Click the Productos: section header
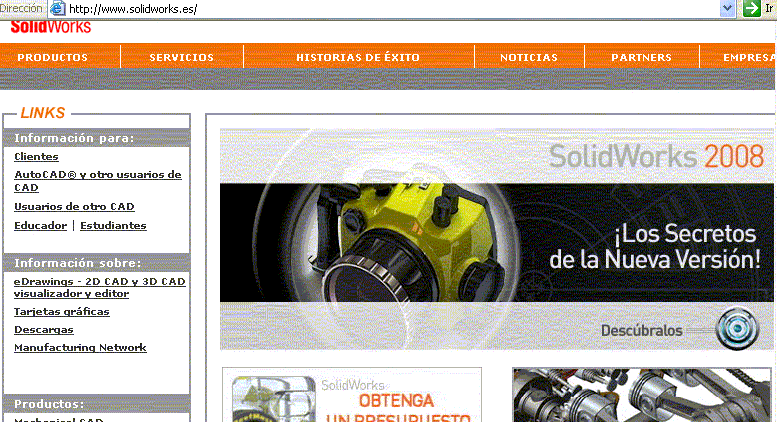 coord(97,404)
